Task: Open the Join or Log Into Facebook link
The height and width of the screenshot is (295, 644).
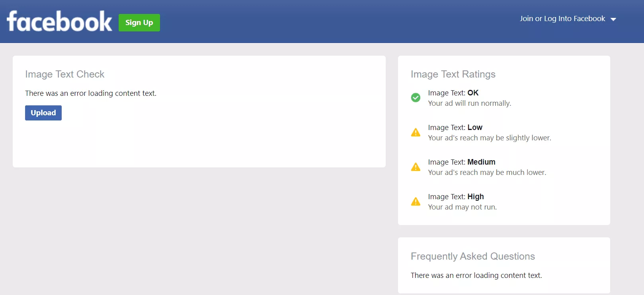Action: (562, 19)
